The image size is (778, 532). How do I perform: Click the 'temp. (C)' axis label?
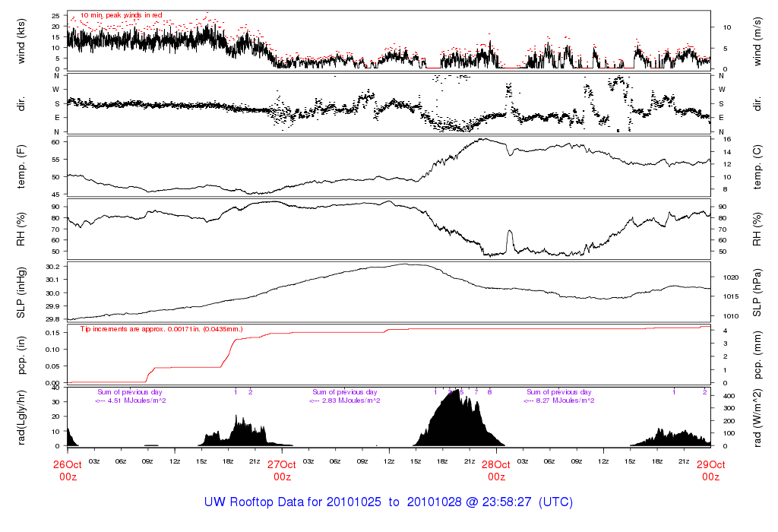point(757,166)
